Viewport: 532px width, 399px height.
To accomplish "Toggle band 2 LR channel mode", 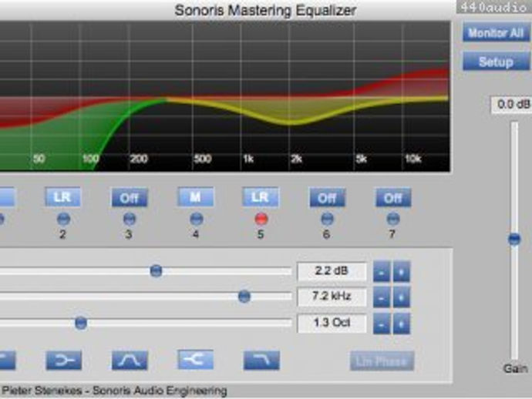I will point(62,197).
